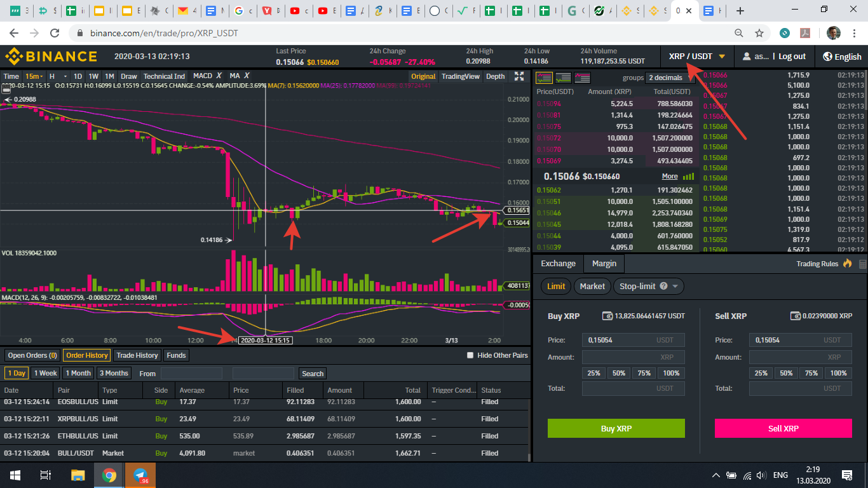Open the XRP / USDT pair dropdown
This screenshot has height=488, width=868.
(697, 57)
